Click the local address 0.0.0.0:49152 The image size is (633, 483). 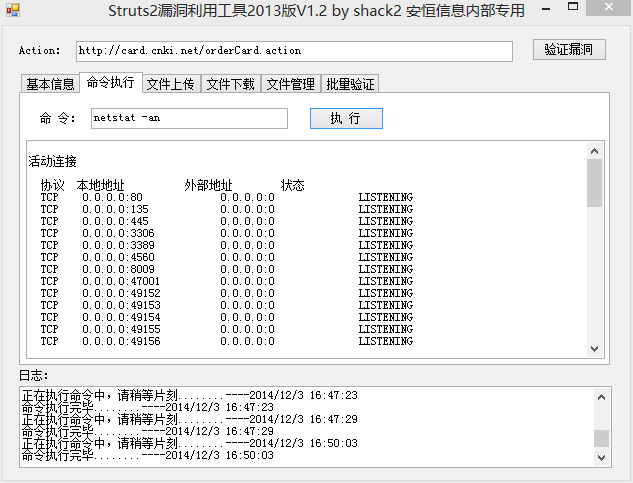(x=121, y=293)
